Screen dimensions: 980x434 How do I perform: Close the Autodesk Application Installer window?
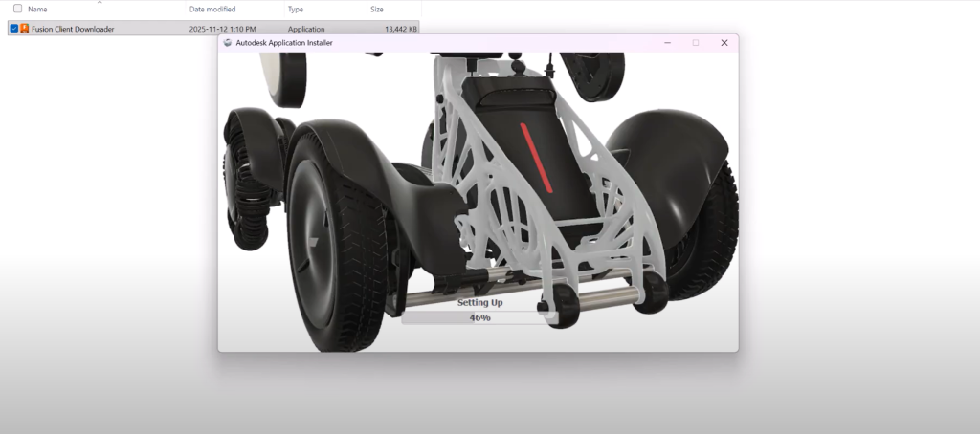724,43
